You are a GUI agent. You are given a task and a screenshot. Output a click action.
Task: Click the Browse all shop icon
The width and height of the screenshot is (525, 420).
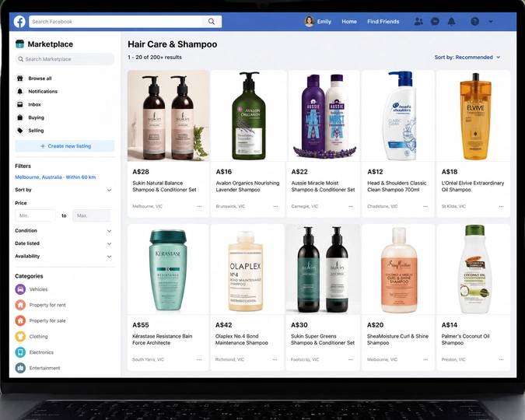[20, 79]
